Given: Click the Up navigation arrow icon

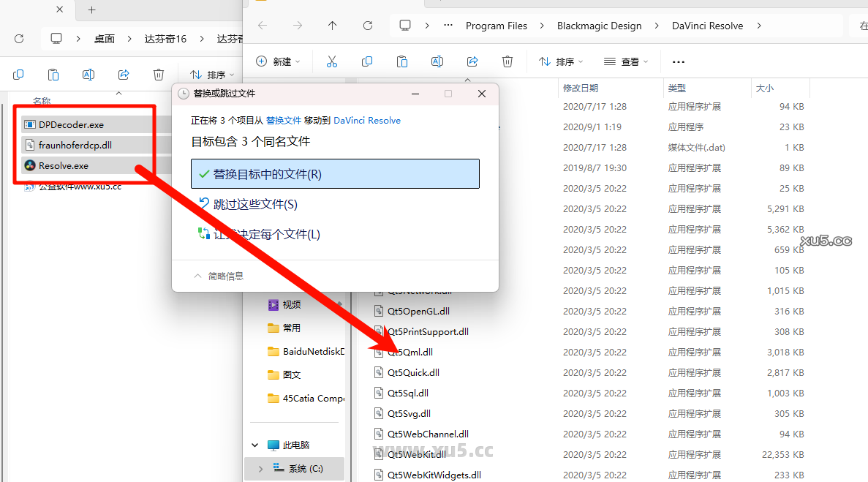Looking at the screenshot, I should pos(332,25).
